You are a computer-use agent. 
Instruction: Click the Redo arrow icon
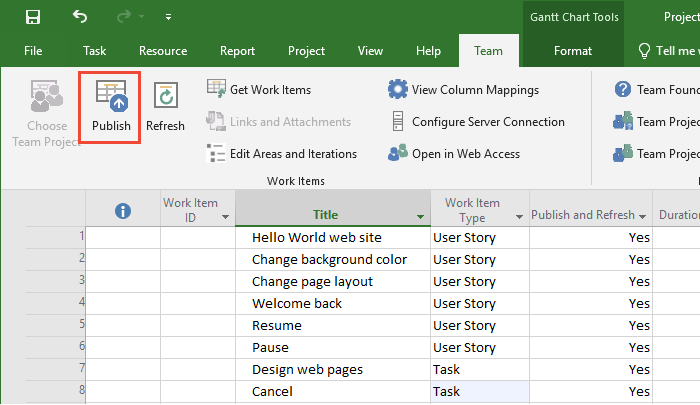coord(124,17)
